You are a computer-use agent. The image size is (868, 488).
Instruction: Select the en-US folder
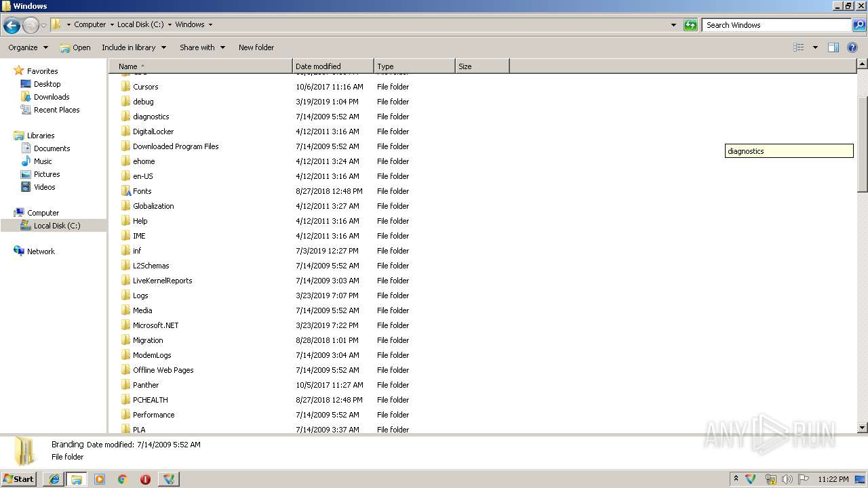(x=143, y=176)
